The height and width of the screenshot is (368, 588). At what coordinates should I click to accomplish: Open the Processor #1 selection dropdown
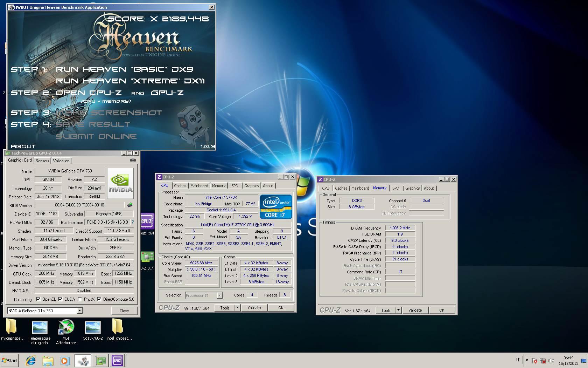pos(219,295)
